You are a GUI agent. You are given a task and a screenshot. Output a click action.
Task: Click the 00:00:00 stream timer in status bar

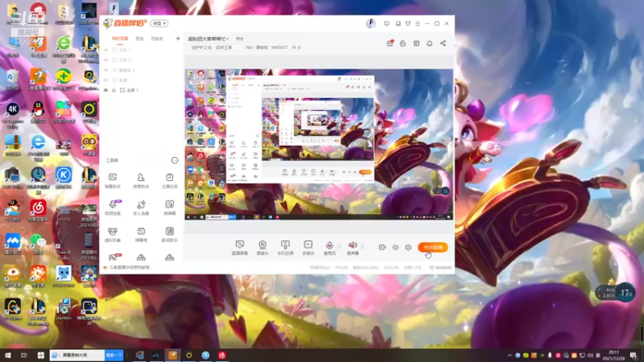click(440, 268)
